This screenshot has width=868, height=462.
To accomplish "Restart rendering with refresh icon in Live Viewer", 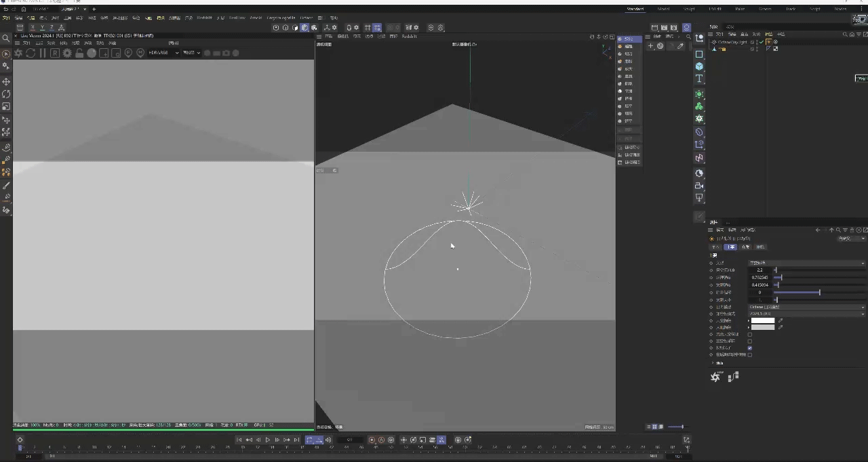I will coord(31,53).
